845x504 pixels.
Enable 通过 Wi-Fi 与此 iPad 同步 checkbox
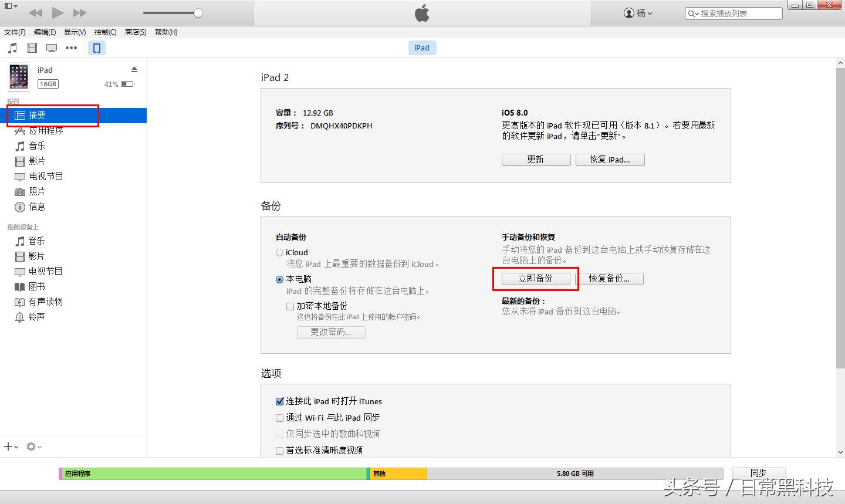coord(280,418)
